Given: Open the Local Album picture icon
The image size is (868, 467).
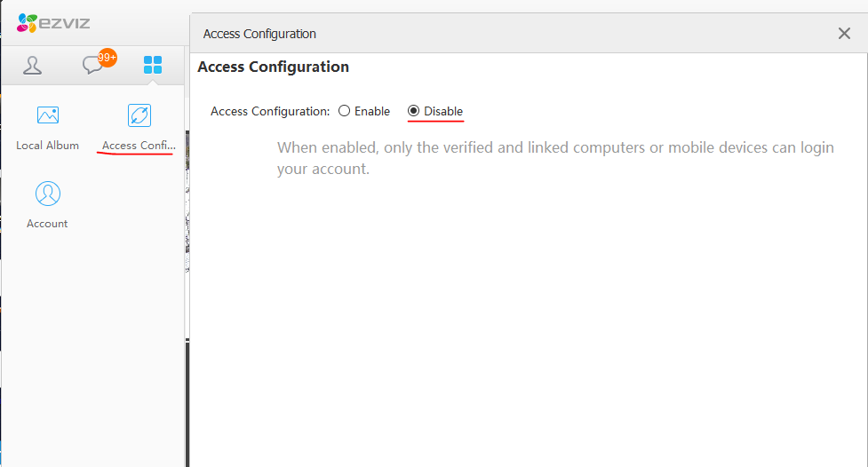Looking at the screenshot, I should [47, 115].
